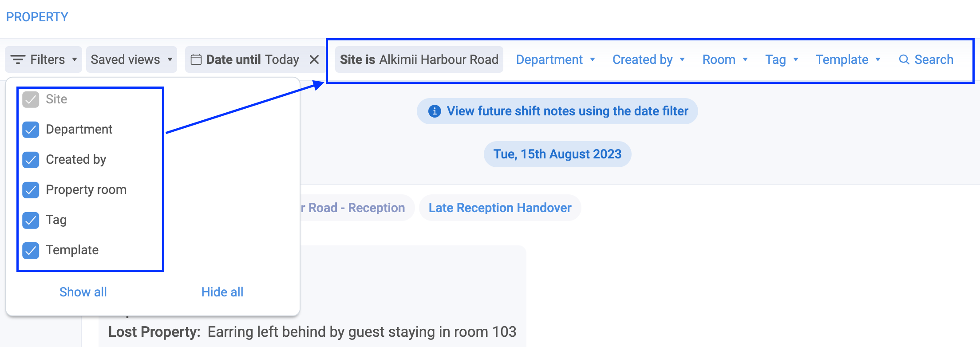Screen dimensions: 980x347
Task: Toggle the Department checkbox
Action: coord(31,130)
